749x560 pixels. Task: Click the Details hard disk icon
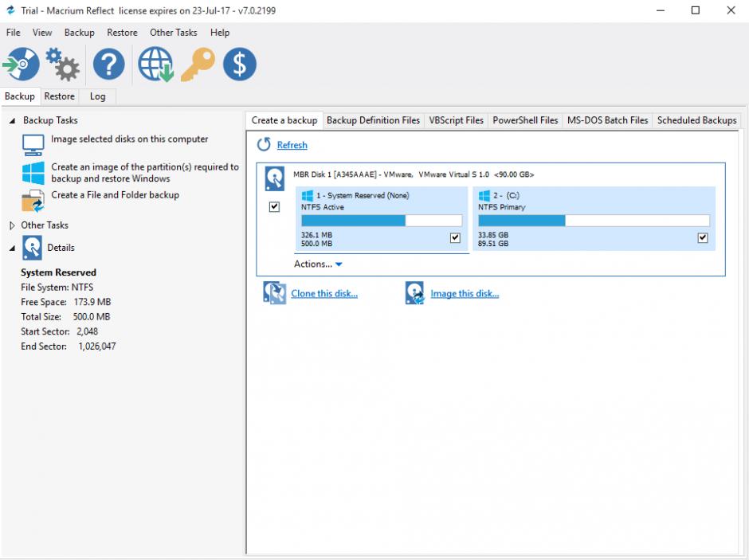point(32,248)
